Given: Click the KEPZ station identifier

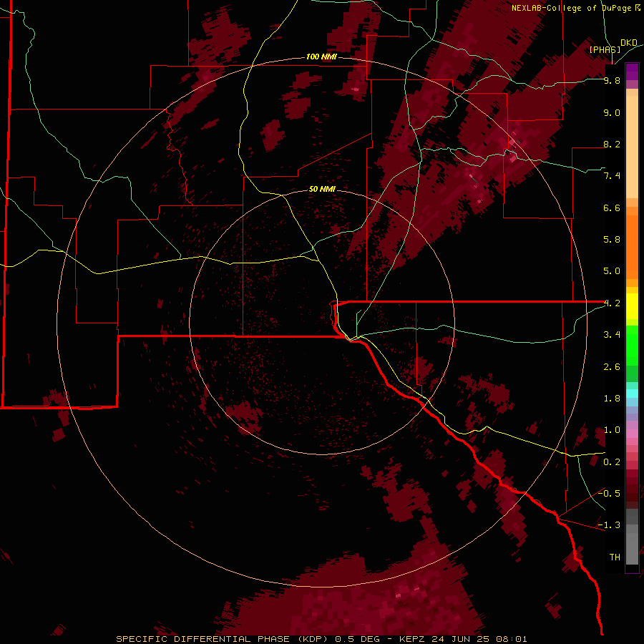Looking at the screenshot, I should click(x=412, y=639).
